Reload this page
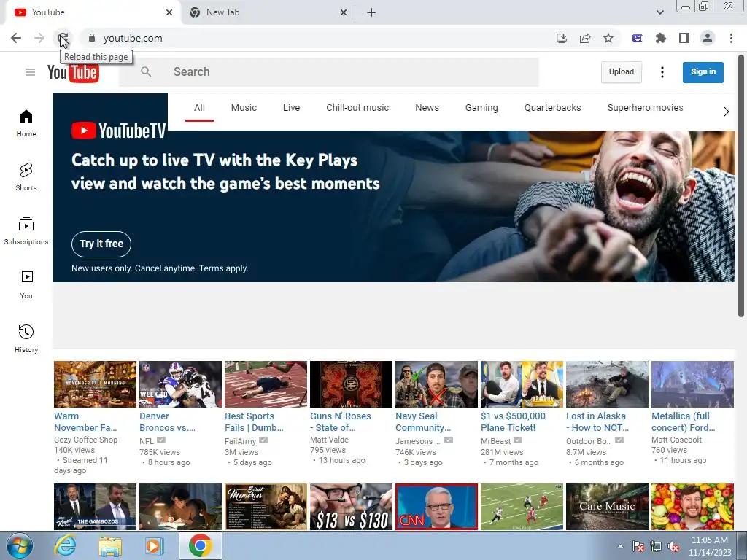747x560 pixels. [x=63, y=38]
